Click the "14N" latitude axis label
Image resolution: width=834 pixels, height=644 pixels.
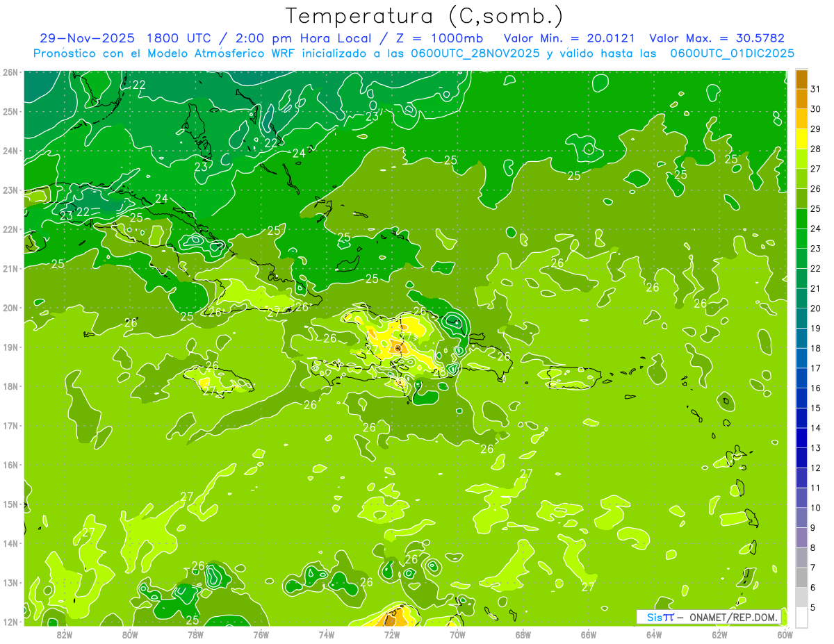(10, 543)
